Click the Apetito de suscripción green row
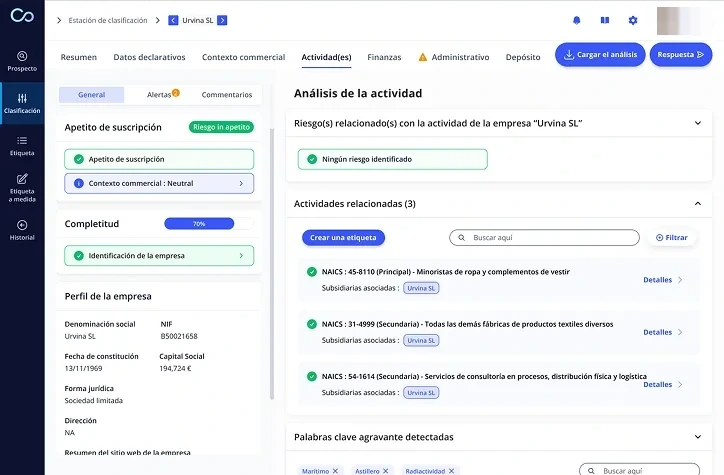 159,159
